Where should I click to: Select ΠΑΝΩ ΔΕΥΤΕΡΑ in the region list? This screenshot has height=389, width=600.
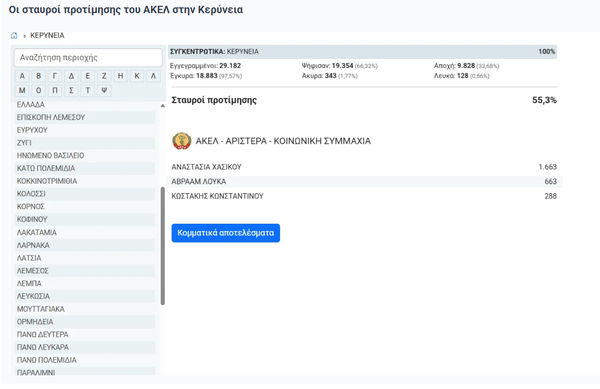(x=85, y=335)
